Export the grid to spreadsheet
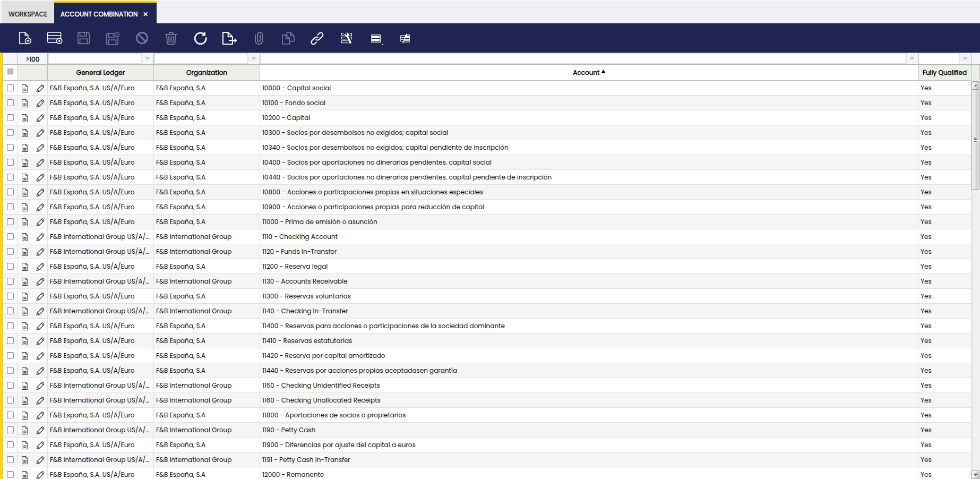 pyautogui.click(x=229, y=38)
